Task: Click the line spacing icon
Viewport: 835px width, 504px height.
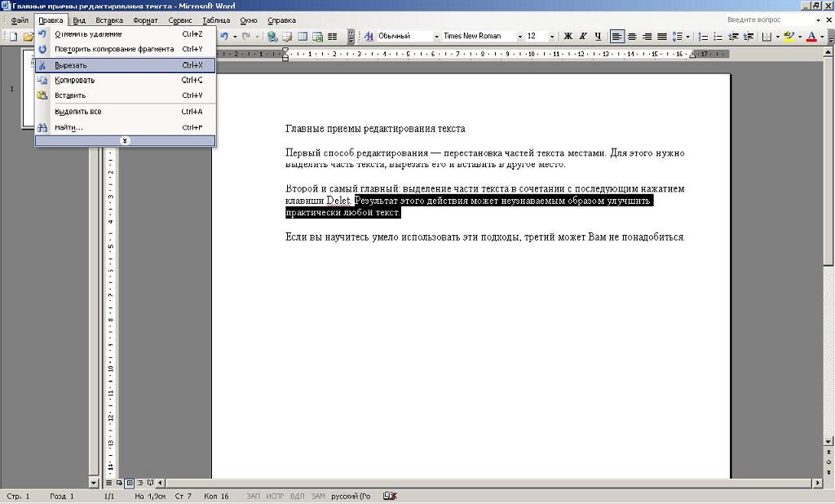Action: coord(677,36)
